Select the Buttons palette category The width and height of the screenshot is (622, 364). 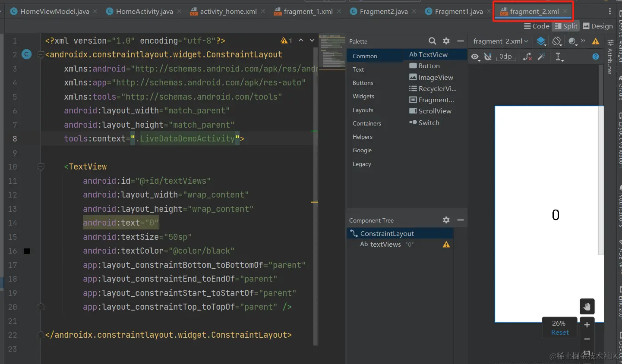click(375, 83)
